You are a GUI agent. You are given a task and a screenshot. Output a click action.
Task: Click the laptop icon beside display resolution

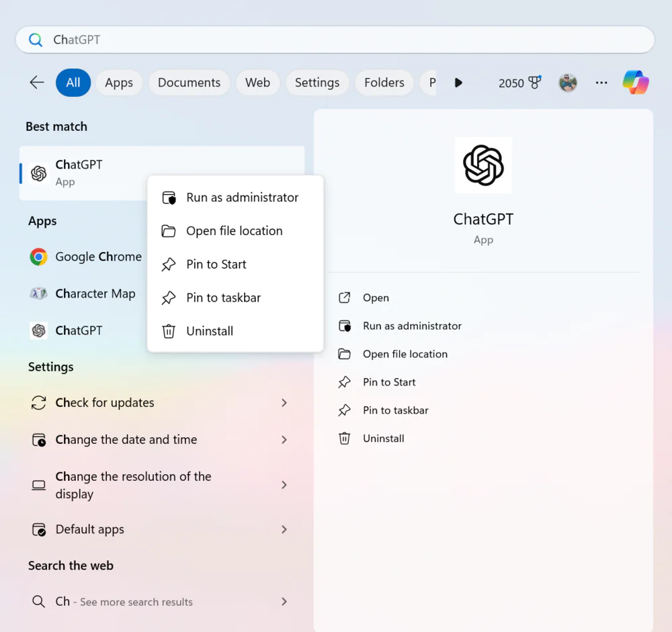click(38, 485)
